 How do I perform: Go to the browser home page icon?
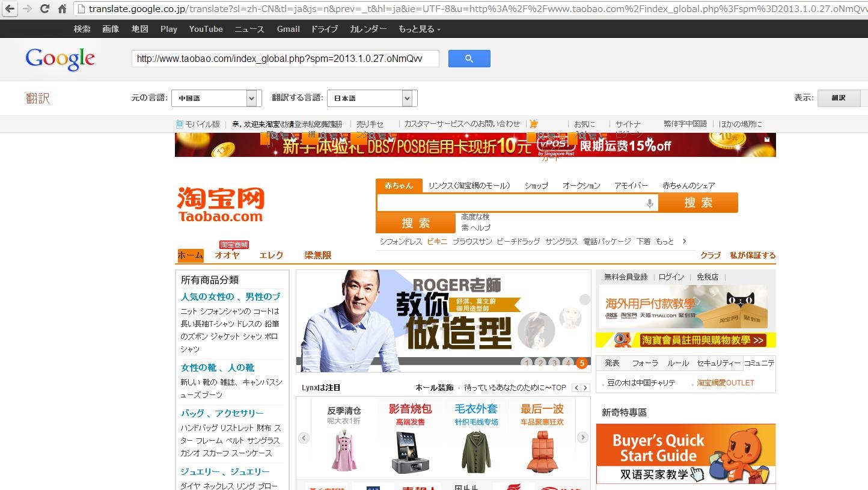coord(62,9)
